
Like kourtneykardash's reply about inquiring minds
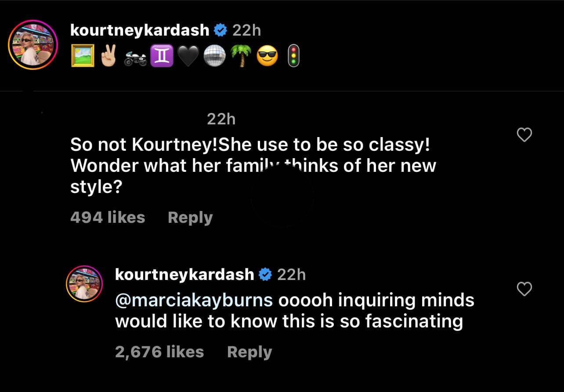[524, 289]
